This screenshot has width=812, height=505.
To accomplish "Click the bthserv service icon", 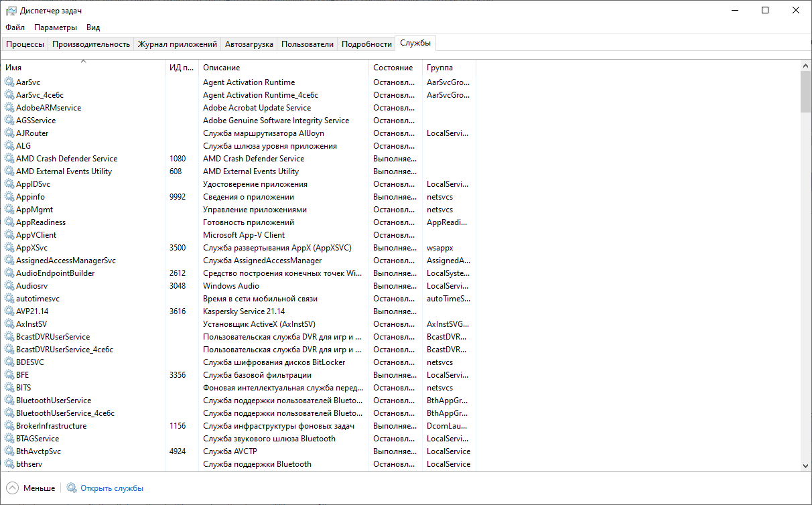I will pyautogui.click(x=9, y=464).
